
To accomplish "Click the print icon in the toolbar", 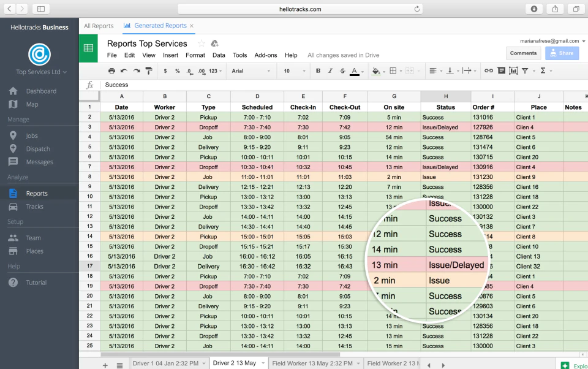I will coord(111,70).
